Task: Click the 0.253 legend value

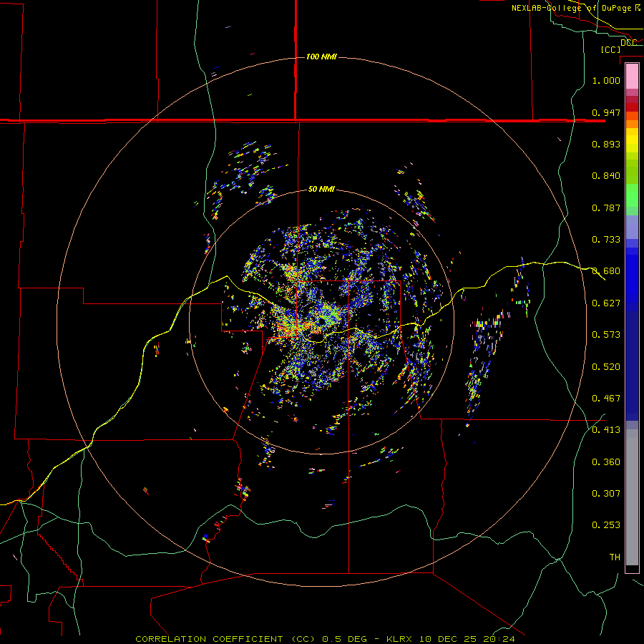Action: coord(606,525)
